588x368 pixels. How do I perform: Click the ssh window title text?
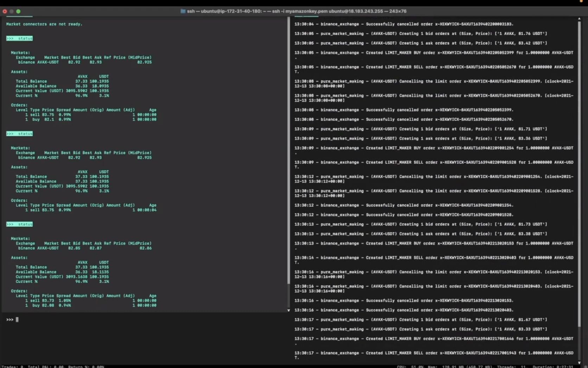(296, 11)
